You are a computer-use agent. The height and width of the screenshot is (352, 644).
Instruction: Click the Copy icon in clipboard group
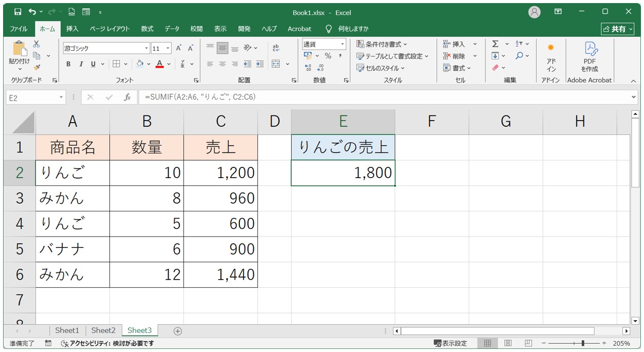[36, 55]
